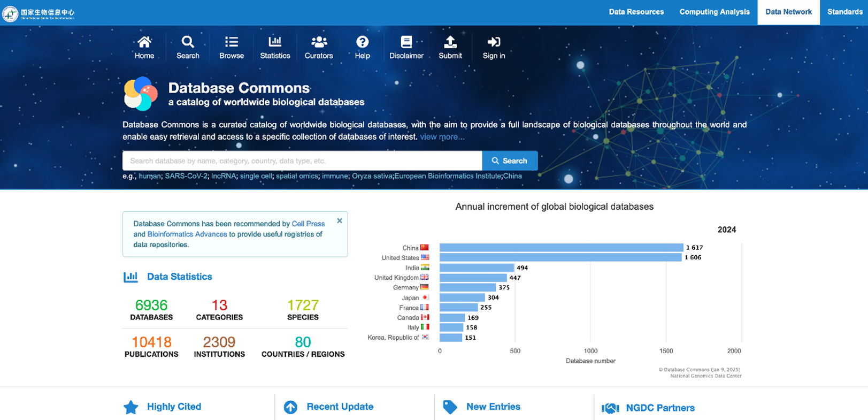
Task: Dismiss the Cell Press recommendation notice
Action: [340, 220]
